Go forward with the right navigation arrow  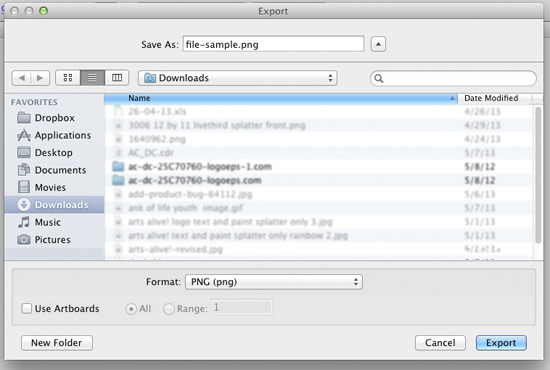pyautogui.click(x=40, y=78)
